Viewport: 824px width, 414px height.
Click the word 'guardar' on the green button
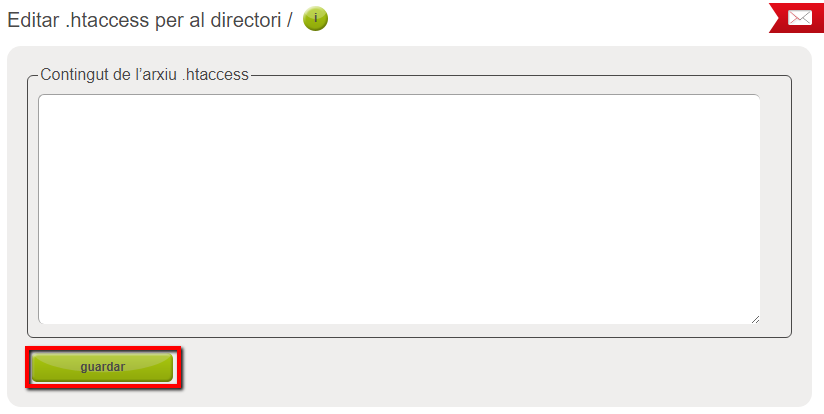[102, 367]
